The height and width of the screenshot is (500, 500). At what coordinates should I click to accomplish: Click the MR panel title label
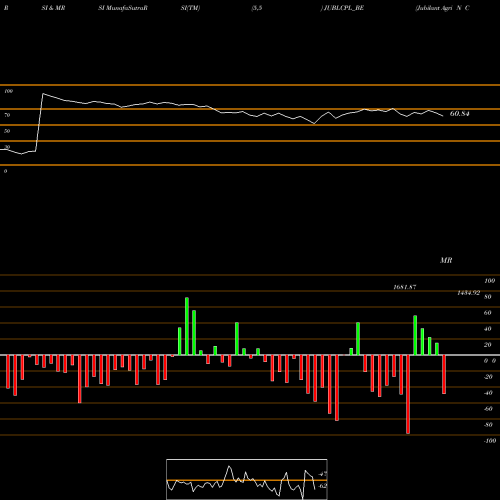click(x=446, y=260)
